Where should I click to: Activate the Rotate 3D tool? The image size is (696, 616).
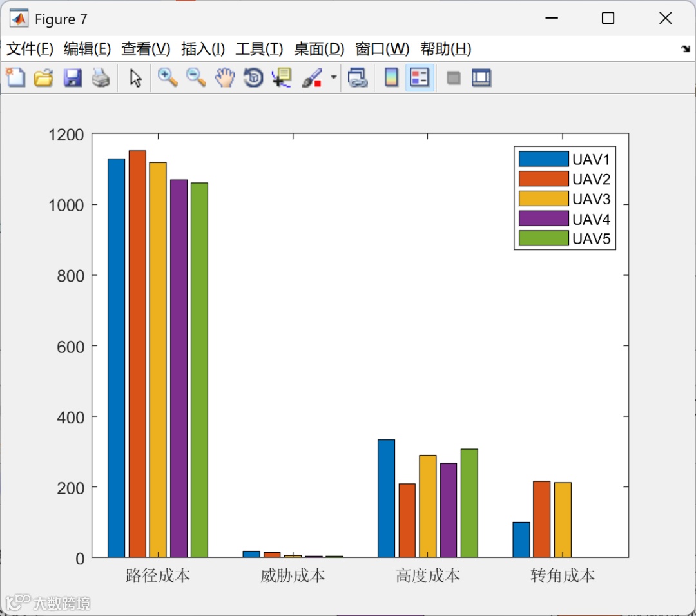click(253, 78)
